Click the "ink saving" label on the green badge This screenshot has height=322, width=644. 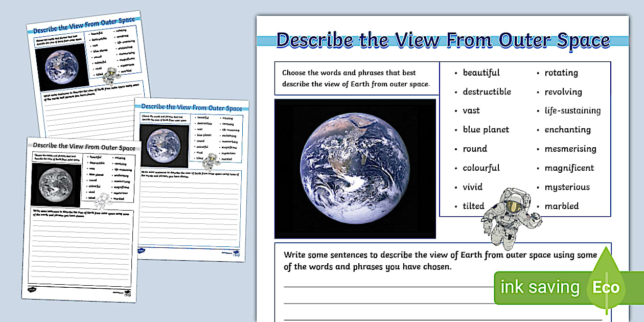pos(540,287)
